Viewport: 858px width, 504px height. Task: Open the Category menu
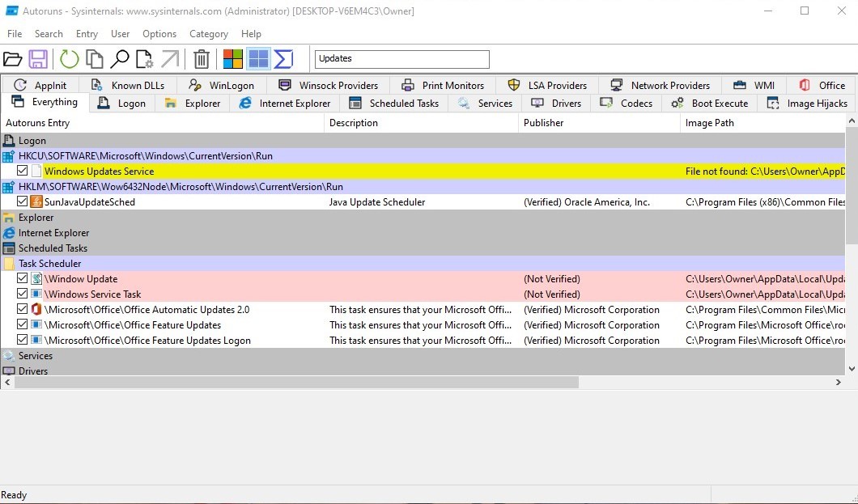(209, 34)
